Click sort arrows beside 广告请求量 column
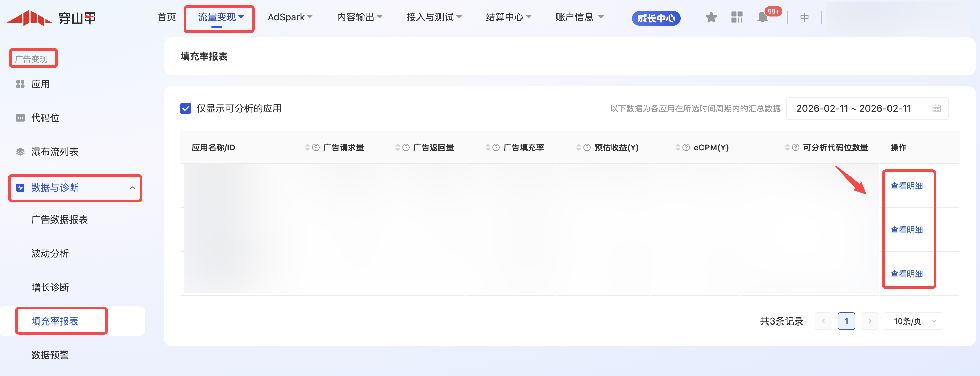This screenshot has height=376, width=980. pos(307,147)
